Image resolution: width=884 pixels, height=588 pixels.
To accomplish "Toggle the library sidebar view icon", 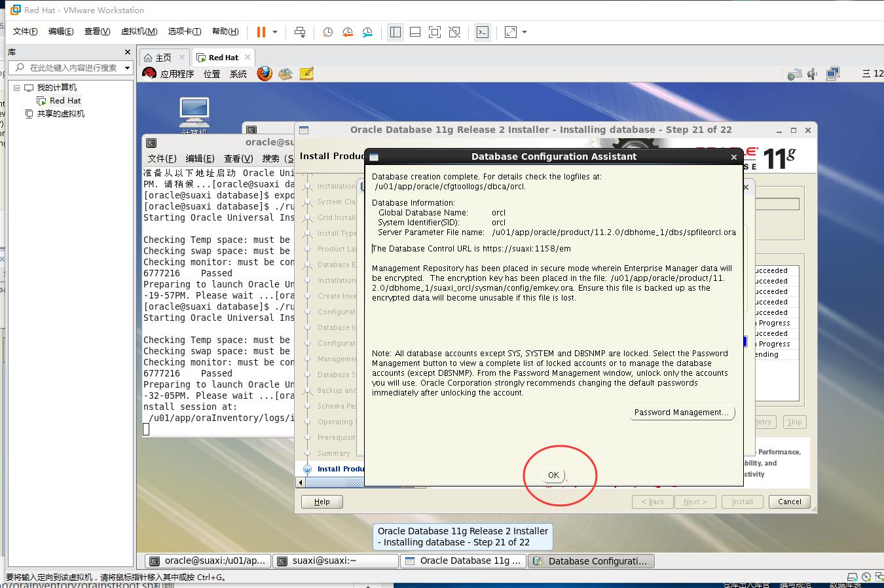I will click(396, 32).
